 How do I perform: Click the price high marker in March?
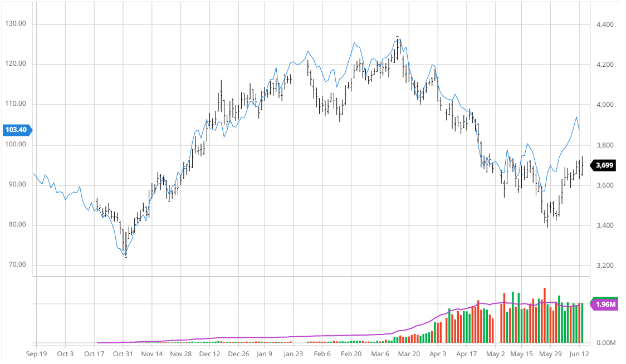(397, 37)
